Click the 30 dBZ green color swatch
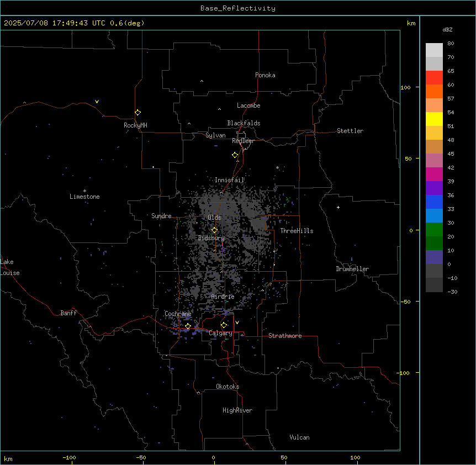The image size is (476, 465). pyautogui.click(x=434, y=230)
